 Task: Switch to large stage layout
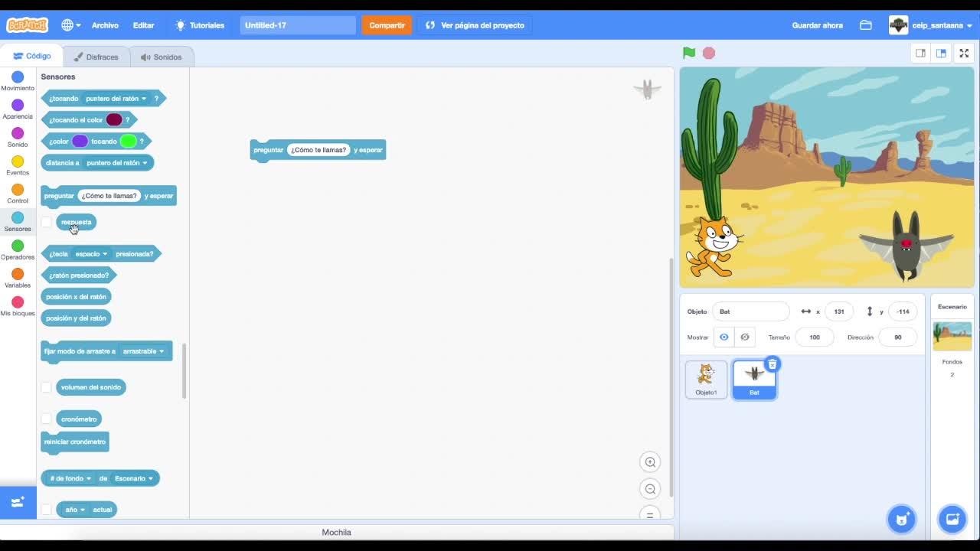(941, 53)
